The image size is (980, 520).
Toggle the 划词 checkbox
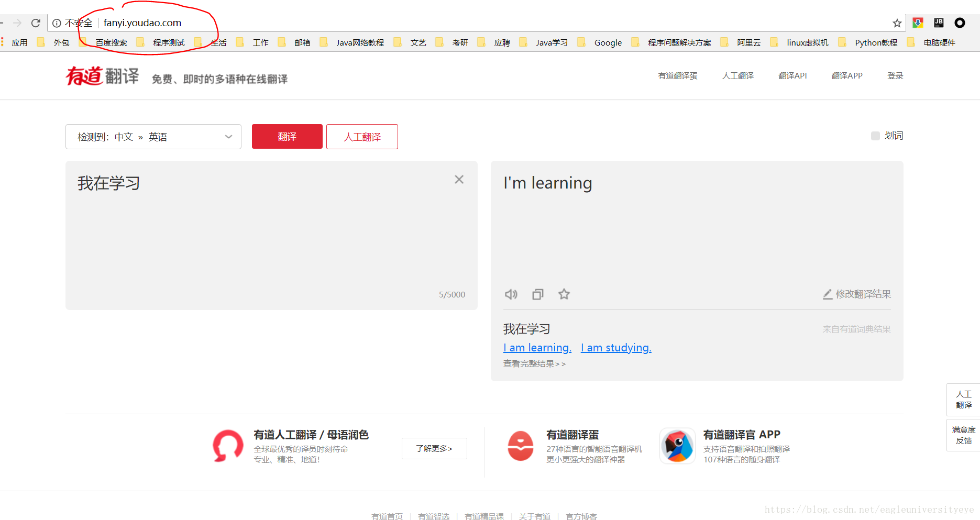(x=875, y=136)
